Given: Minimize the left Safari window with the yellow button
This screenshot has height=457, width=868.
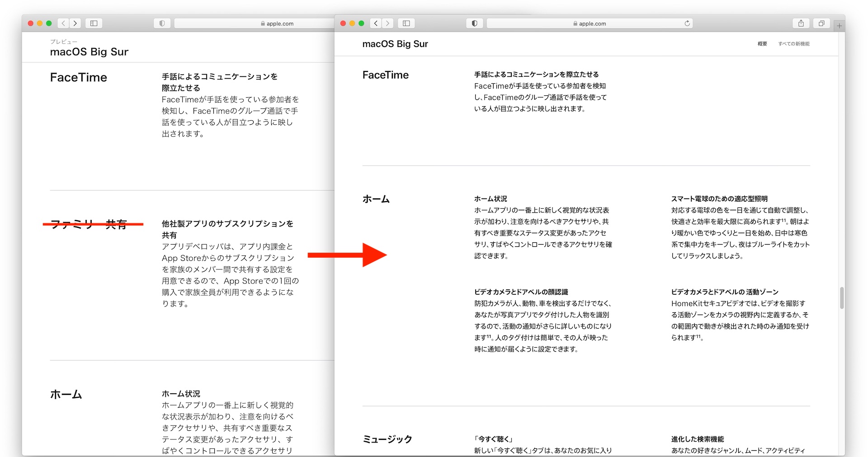Looking at the screenshot, I should (x=40, y=24).
